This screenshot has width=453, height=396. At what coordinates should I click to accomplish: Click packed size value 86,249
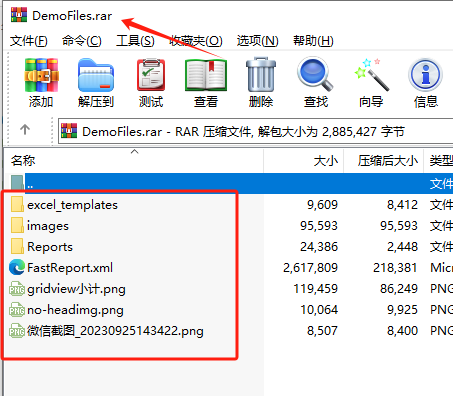pos(399,289)
